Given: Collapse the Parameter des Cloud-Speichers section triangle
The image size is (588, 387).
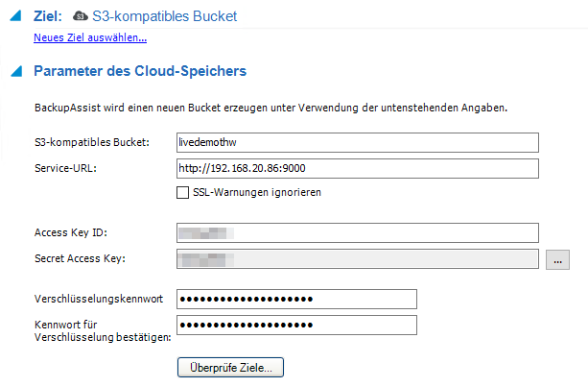Looking at the screenshot, I should pyautogui.click(x=16, y=72).
